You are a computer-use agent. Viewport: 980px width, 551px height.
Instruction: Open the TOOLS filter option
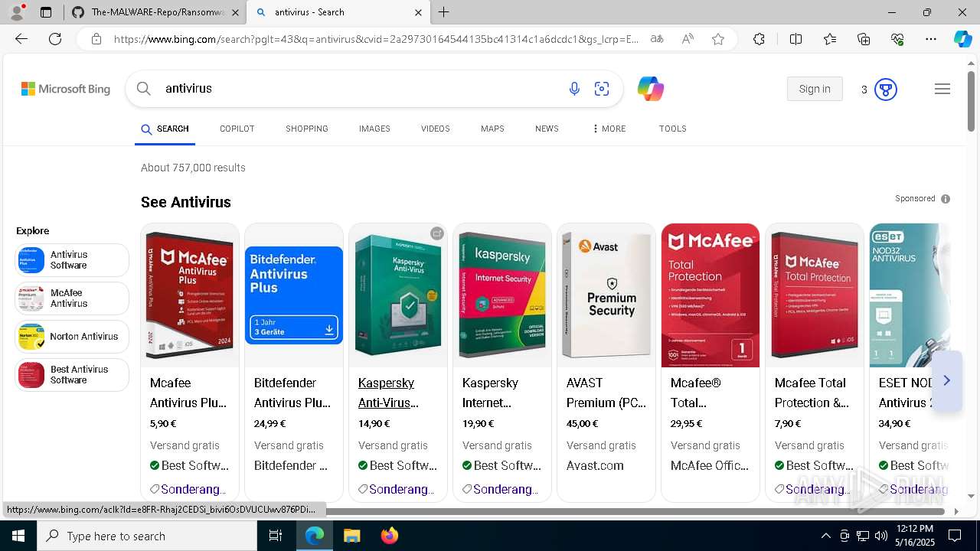point(673,129)
